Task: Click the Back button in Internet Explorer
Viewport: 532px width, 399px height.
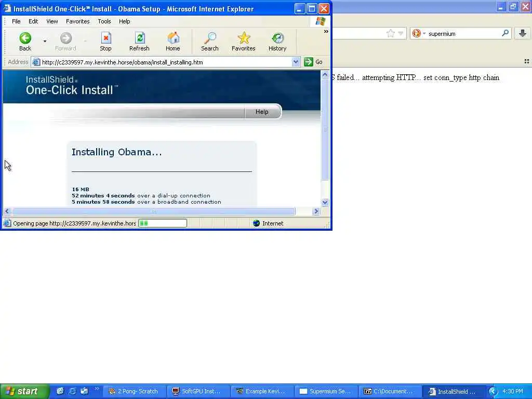Action: pyautogui.click(x=25, y=42)
